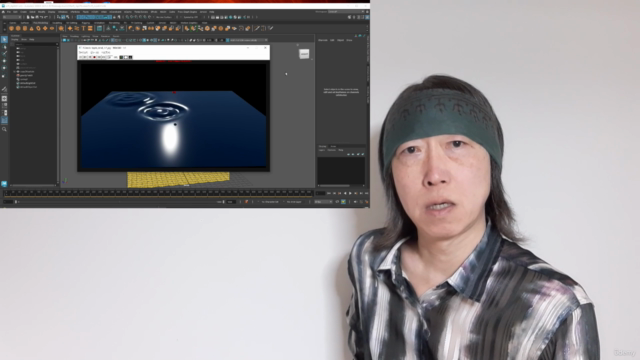The height and width of the screenshot is (360, 640).
Task: Open the Outliner Display menu
Action: 15,40
